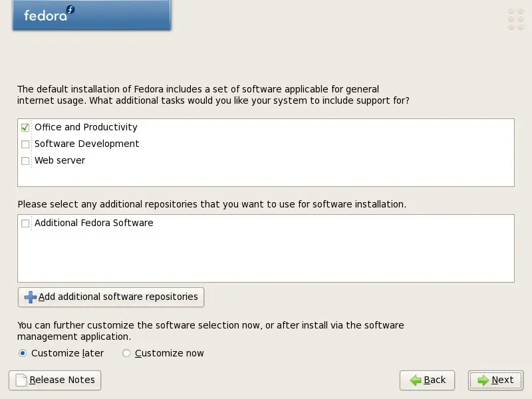Enable the Software Development checkbox

[25, 144]
